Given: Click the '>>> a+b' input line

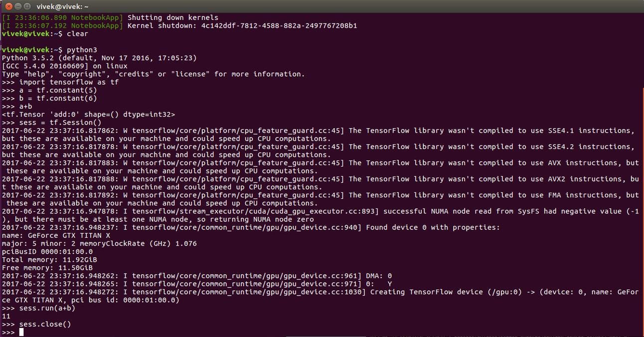Looking at the screenshot, I should point(17,106).
